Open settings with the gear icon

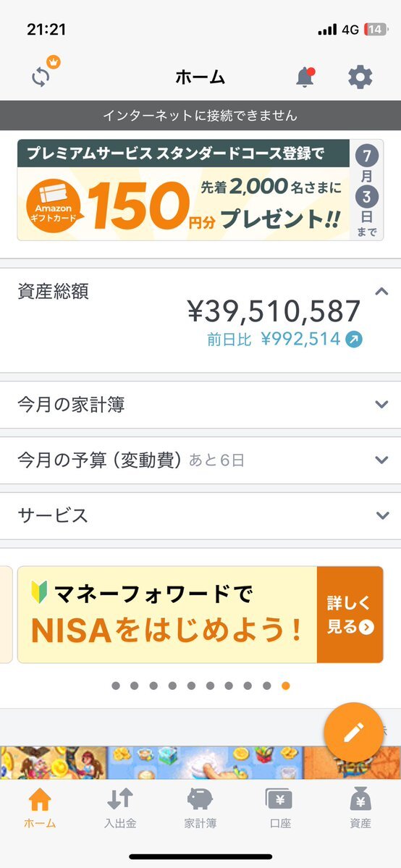tap(360, 77)
